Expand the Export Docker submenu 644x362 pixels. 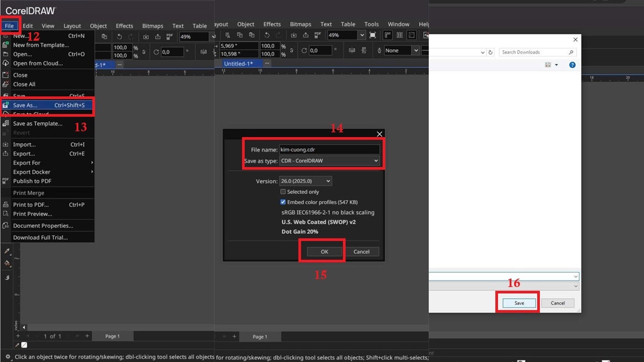click(48, 172)
